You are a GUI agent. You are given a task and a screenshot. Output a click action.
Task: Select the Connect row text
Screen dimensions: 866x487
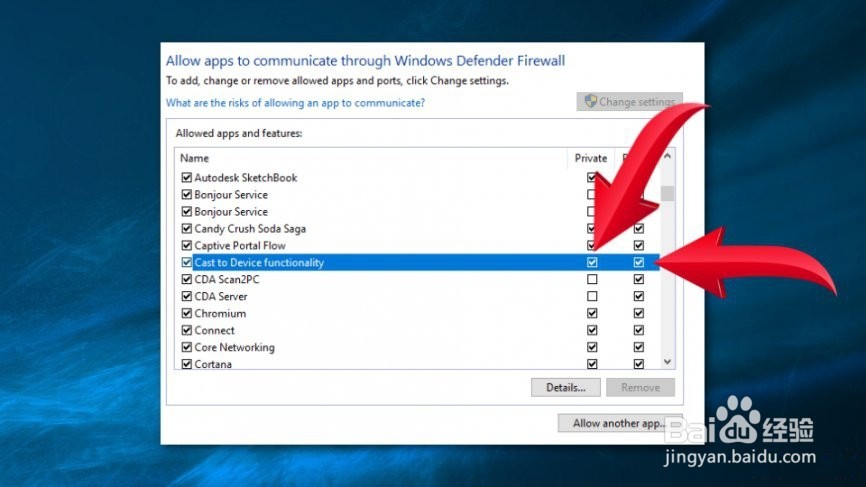(x=214, y=330)
